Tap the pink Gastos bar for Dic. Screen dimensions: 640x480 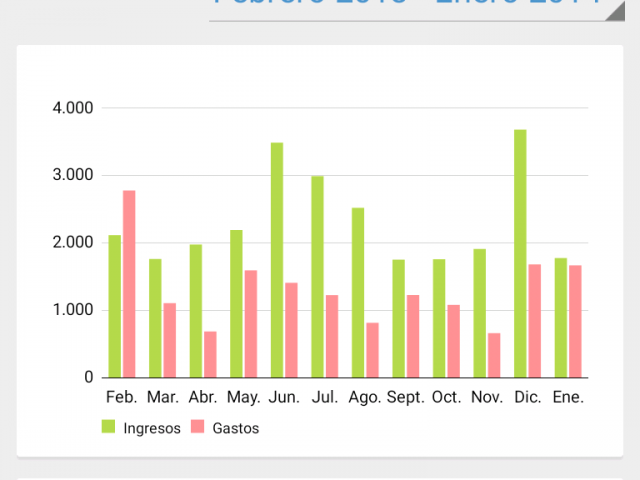click(535, 321)
